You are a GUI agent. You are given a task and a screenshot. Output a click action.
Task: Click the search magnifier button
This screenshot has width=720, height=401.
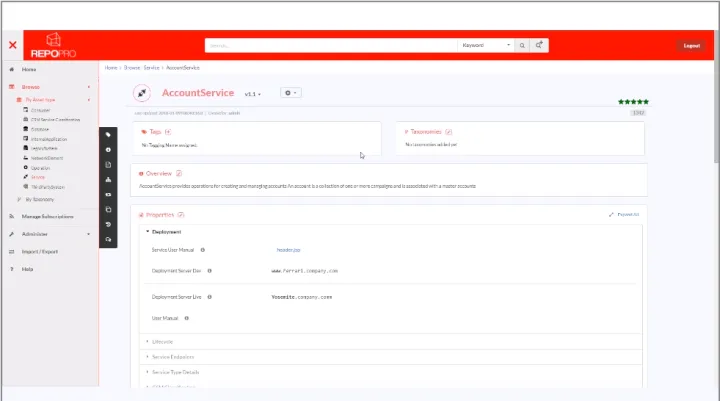point(524,45)
